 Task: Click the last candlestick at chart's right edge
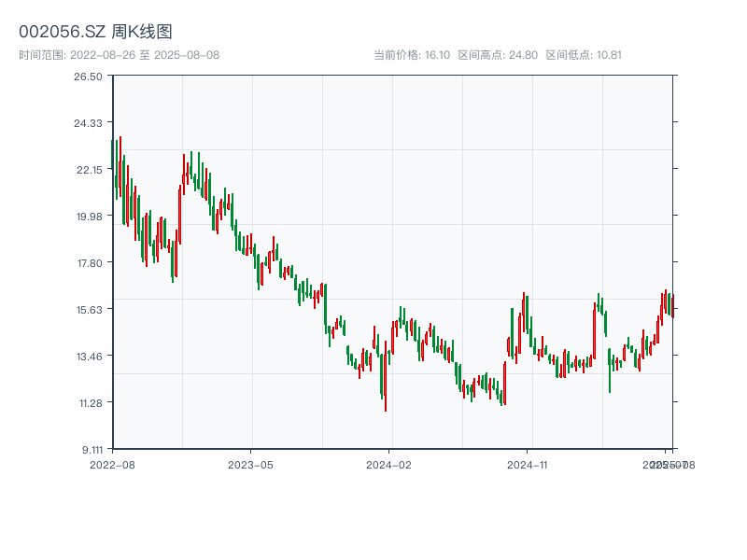pyautogui.click(x=672, y=305)
